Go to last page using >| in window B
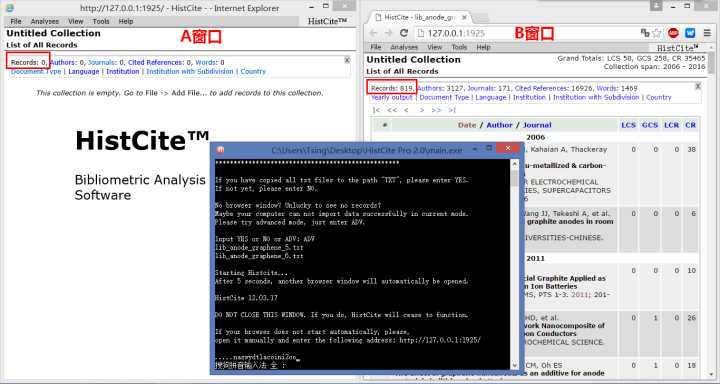 point(452,110)
